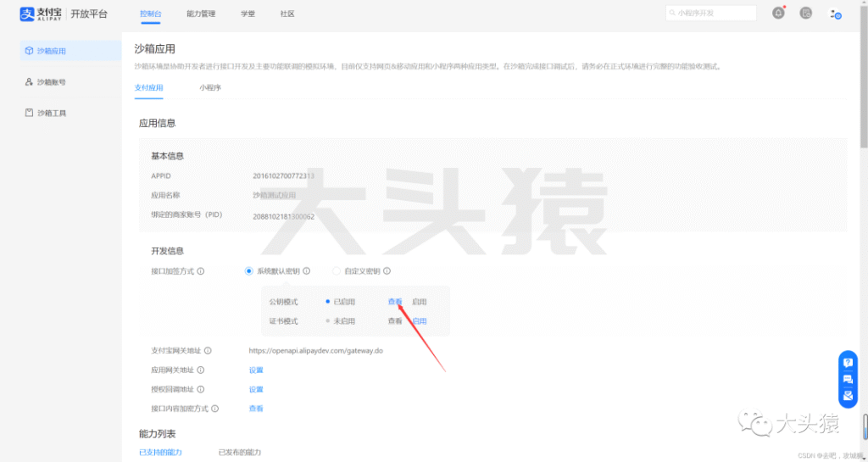Switch to the 支付应用 tab

[x=149, y=87]
